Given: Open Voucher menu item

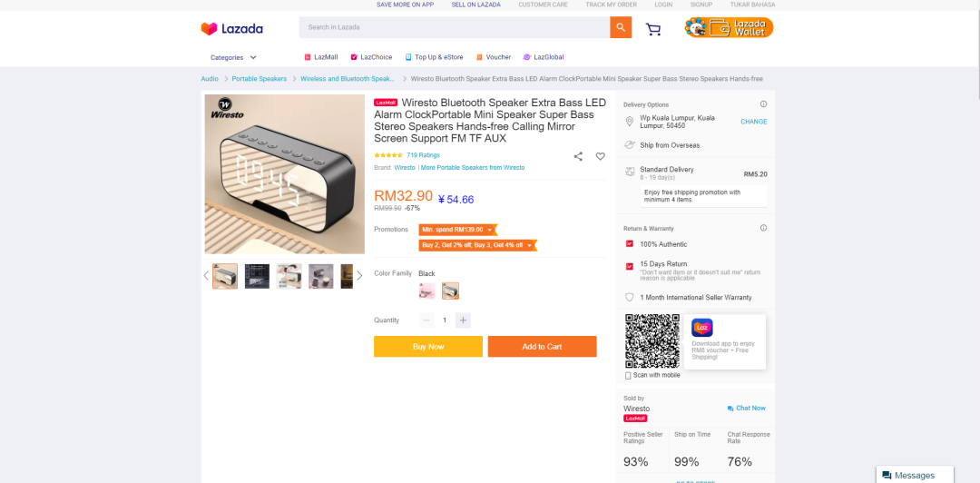Looking at the screenshot, I should (x=493, y=57).
